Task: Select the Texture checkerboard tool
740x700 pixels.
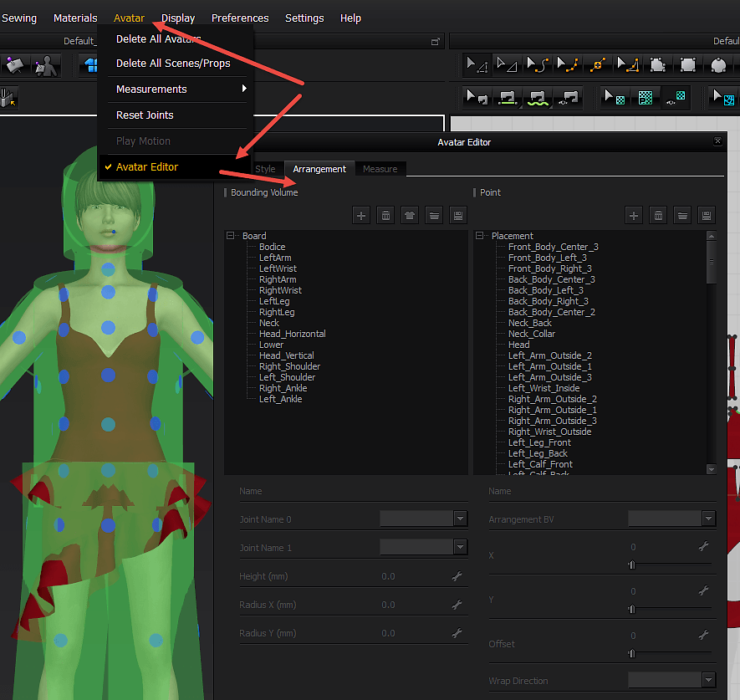Action: click(646, 98)
